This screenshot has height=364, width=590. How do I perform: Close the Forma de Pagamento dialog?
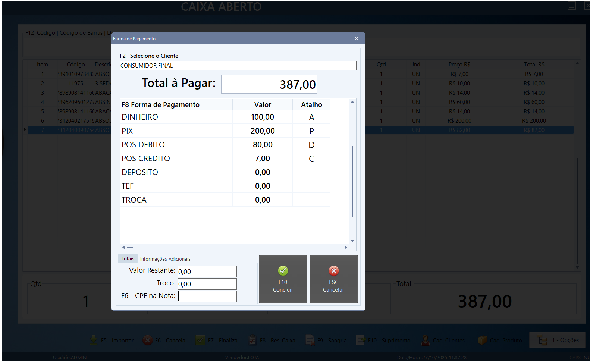pos(356,38)
